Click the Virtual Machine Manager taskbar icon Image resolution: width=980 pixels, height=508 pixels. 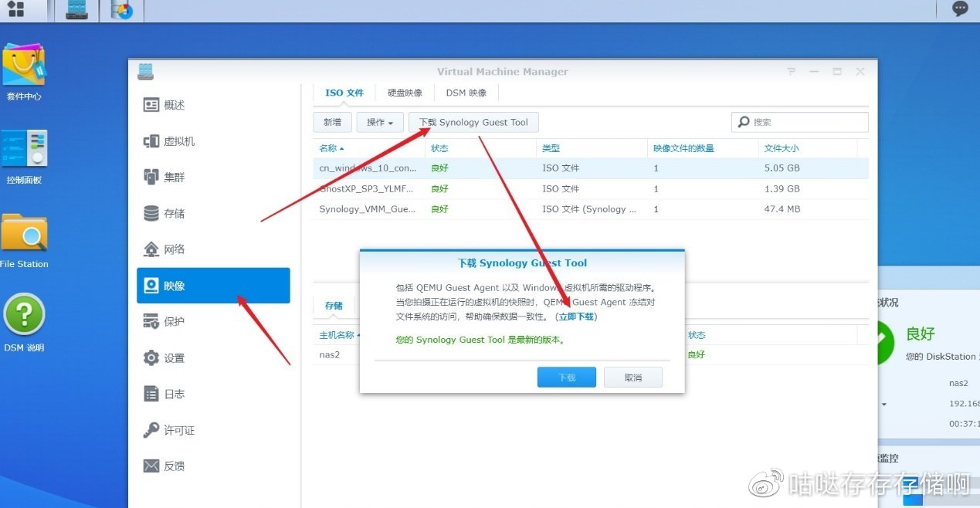(76, 10)
